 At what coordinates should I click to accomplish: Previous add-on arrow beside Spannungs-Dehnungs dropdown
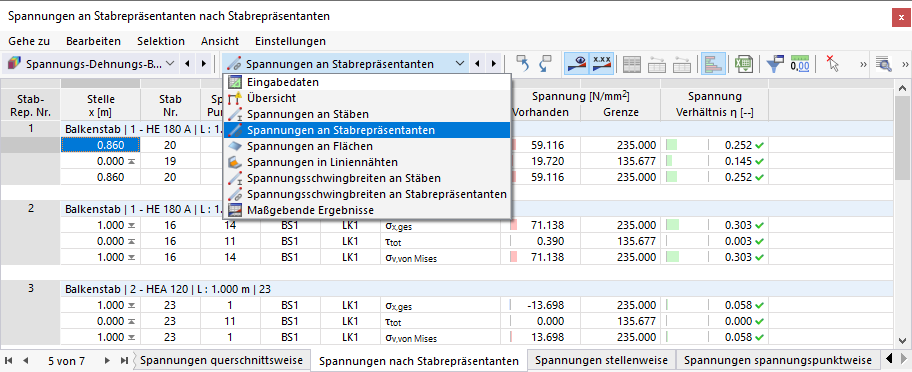coord(187,64)
